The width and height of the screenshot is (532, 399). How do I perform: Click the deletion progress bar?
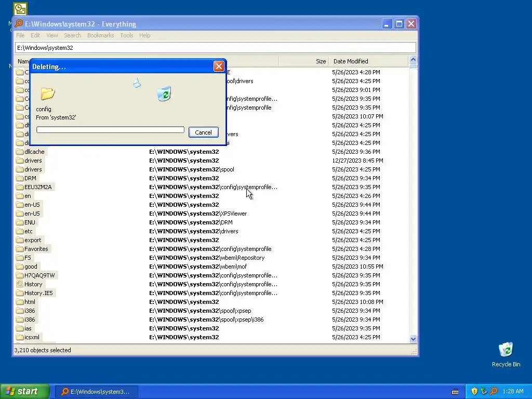pos(110,129)
